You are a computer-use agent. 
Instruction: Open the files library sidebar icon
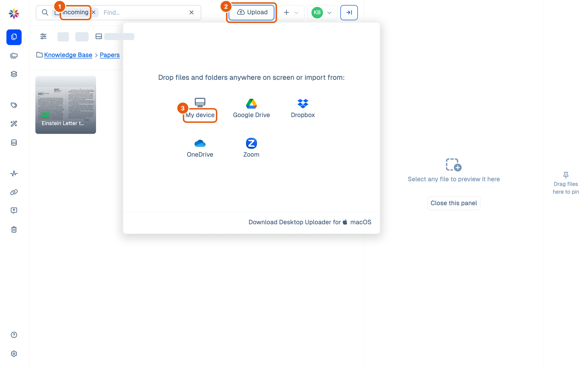(14, 37)
